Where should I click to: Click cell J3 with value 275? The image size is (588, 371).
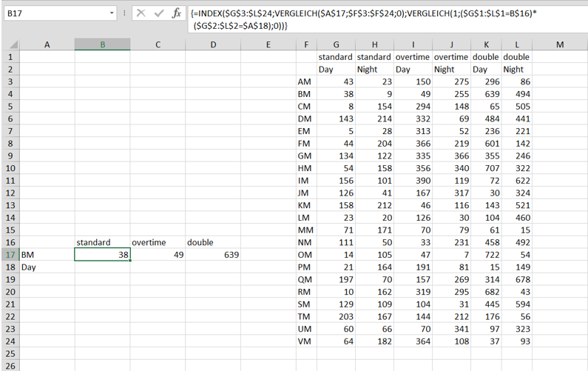451,81
